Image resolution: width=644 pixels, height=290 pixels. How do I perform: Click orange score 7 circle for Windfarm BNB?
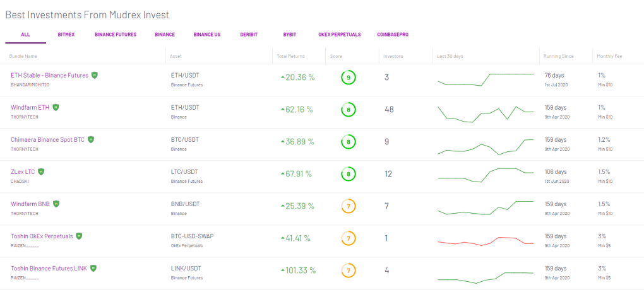point(349,206)
